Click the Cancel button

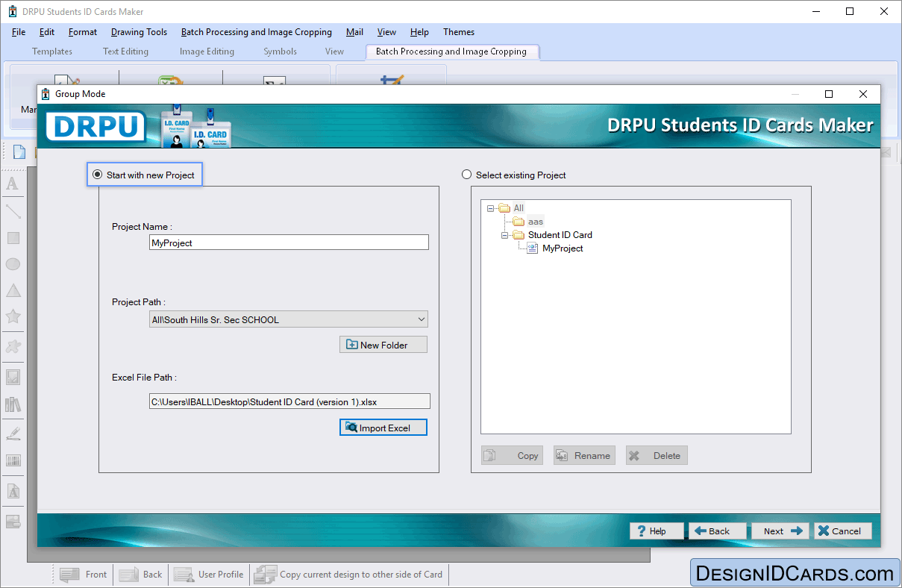tap(842, 531)
